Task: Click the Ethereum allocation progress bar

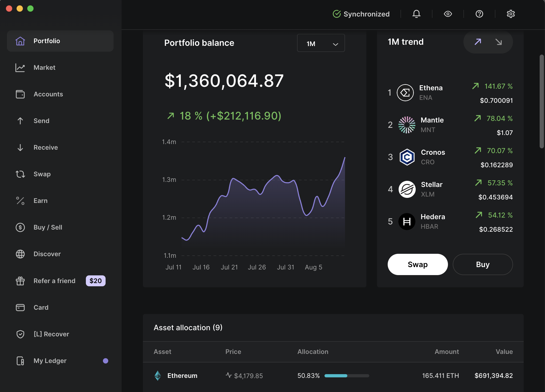Action: pyautogui.click(x=347, y=376)
